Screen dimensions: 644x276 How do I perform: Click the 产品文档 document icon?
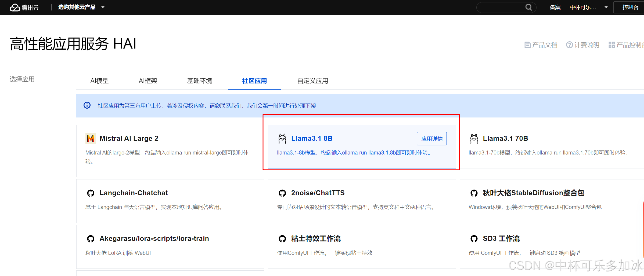click(x=527, y=45)
